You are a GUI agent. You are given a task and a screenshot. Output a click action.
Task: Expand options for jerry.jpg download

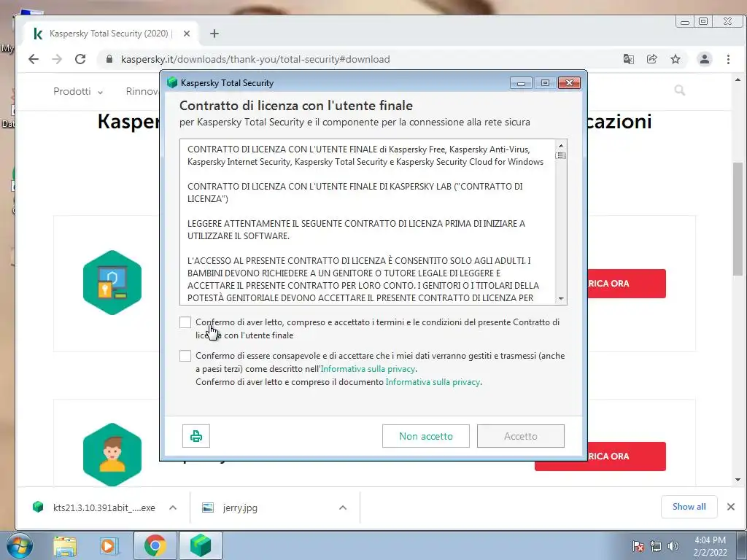[343, 507]
